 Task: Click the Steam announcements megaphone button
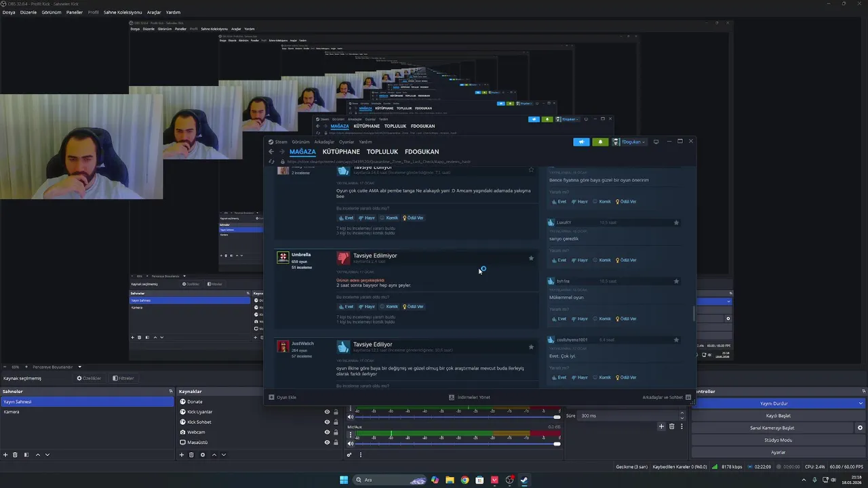click(x=581, y=142)
